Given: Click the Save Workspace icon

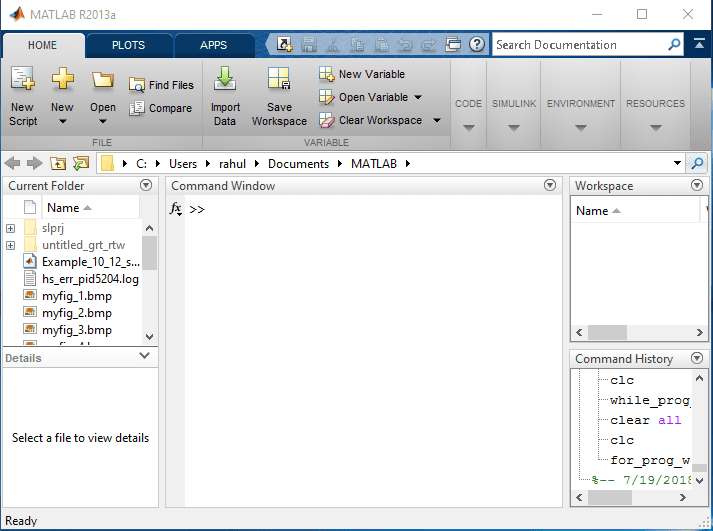Looking at the screenshot, I should pos(279,80).
